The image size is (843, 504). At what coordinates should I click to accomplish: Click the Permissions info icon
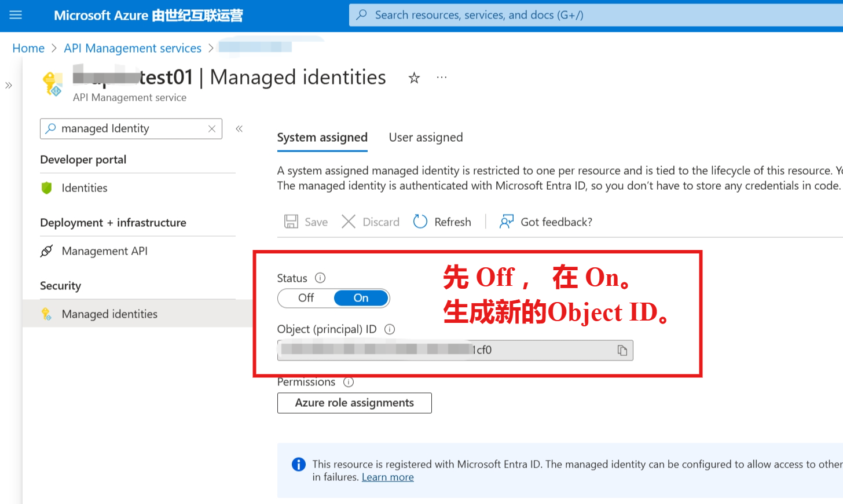tap(349, 382)
